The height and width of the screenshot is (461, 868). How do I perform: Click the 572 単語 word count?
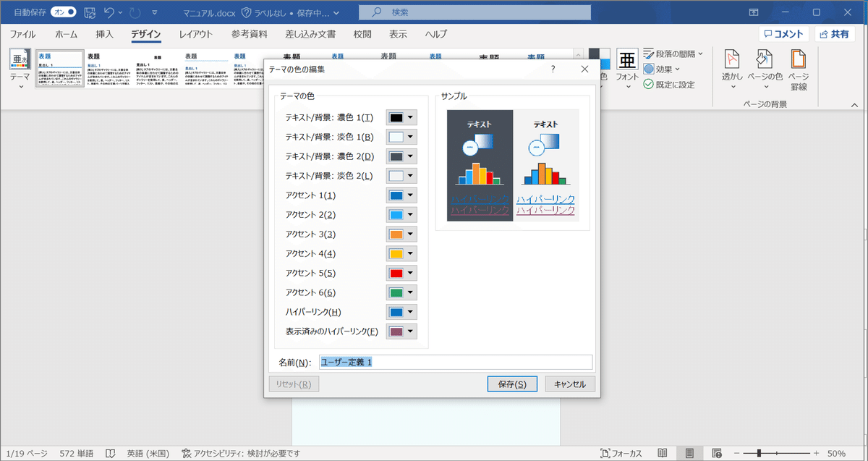(x=76, y=453)
